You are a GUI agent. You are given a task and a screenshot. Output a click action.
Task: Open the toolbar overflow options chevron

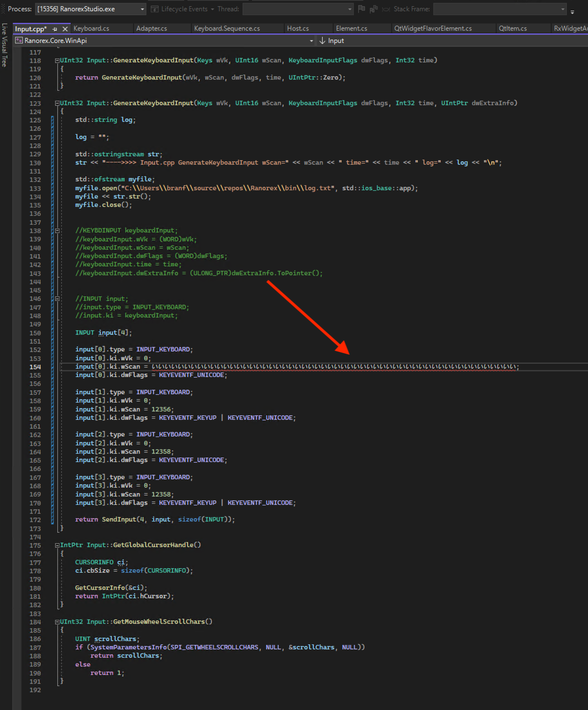pos(573,11)
